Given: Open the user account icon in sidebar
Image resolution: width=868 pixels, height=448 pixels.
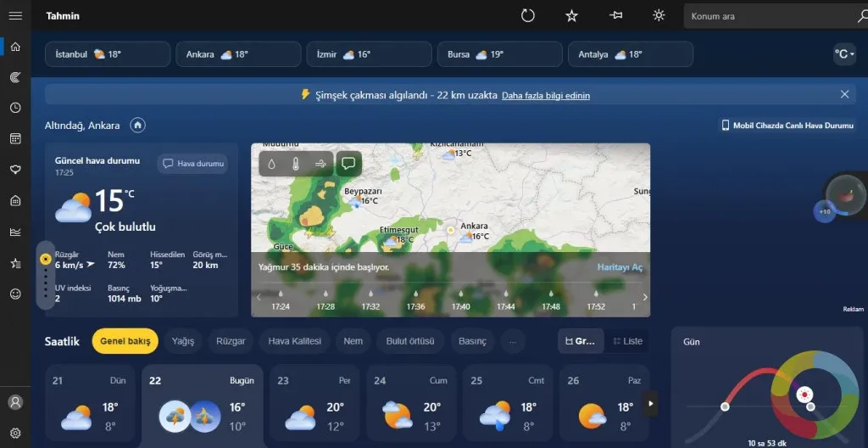Looking at the screenshot, I should click(15, 402).
